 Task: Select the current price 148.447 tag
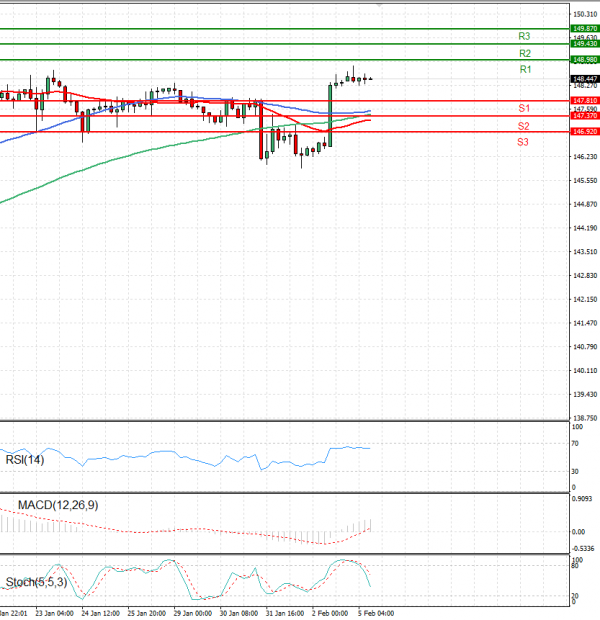[585, 79]
